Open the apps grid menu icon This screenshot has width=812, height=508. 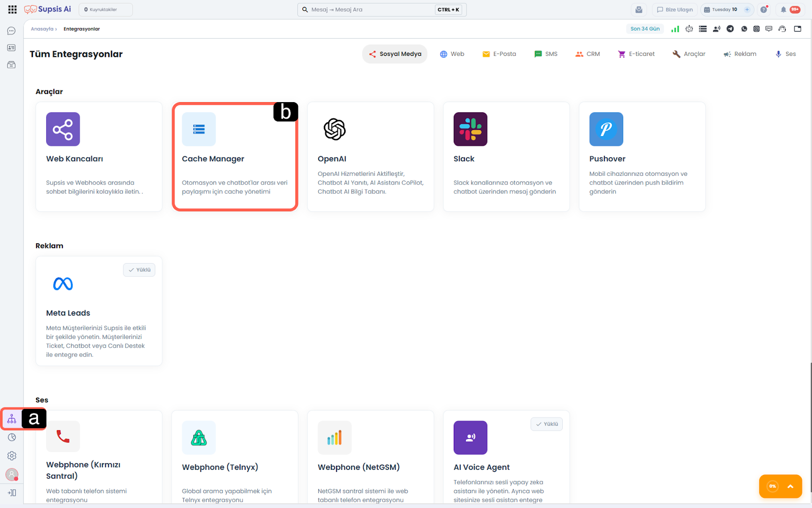coord(12,10)
